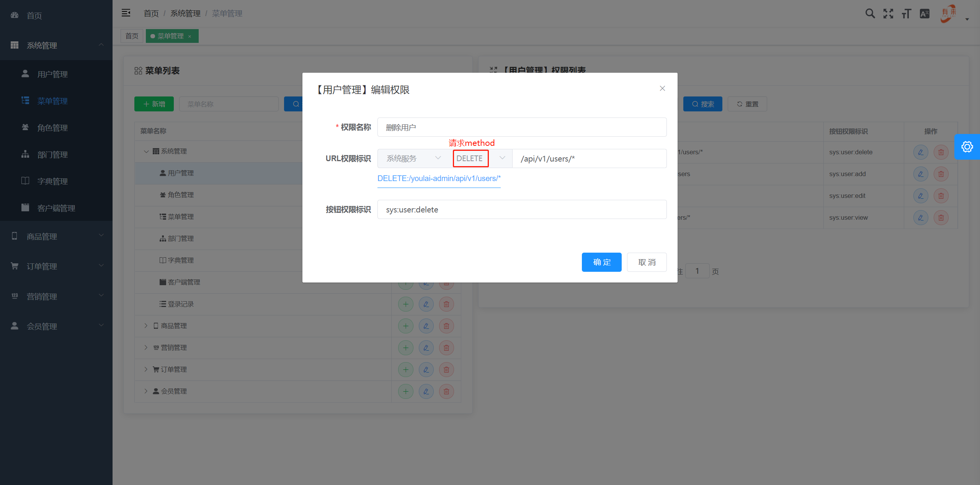Navigate to page number input field
Screen dimensions: 980x485
[697, 271]
